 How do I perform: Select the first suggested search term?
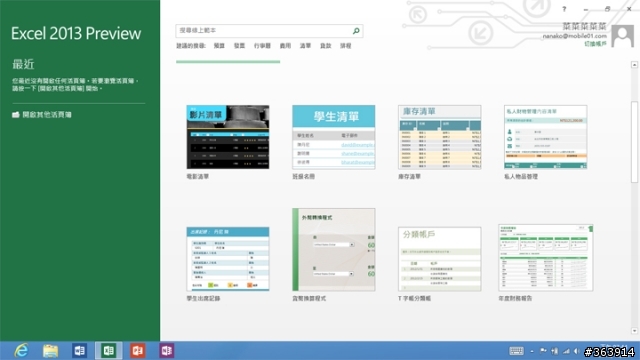(x=219, y=46)
